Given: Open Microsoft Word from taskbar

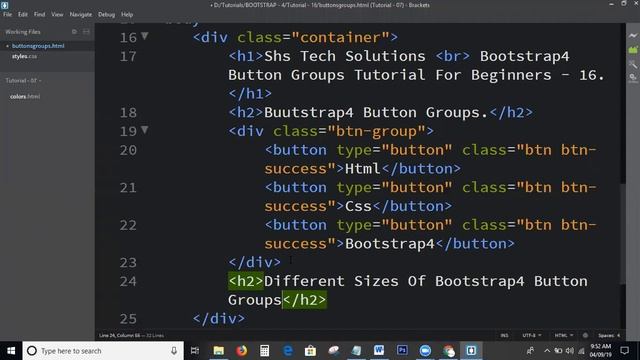Looking at the screenshot, I should click(x=379, y=351).
